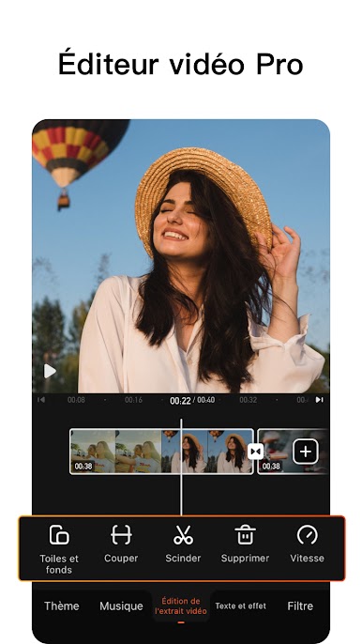Open the Toiles et fonds tool
362x644 pixels.
pyautogui.click(x=59, y=549)
